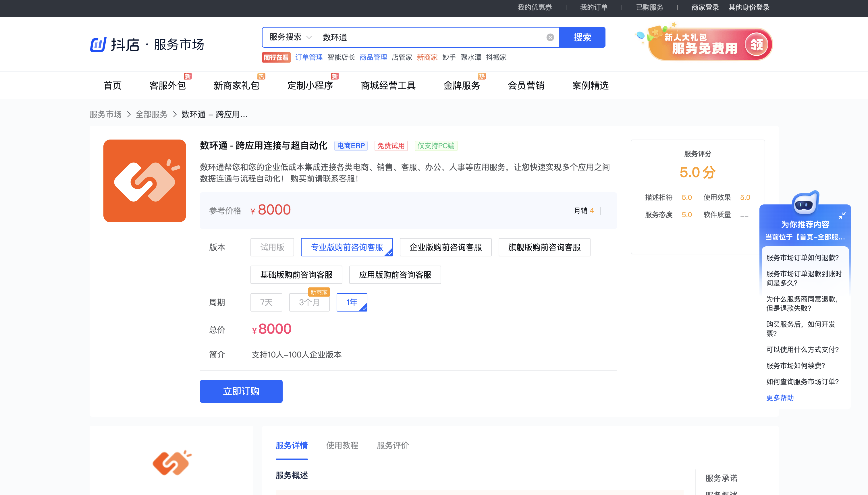
Task: Open 定制小程序 navigation item
Action: [x=310, y=86]
